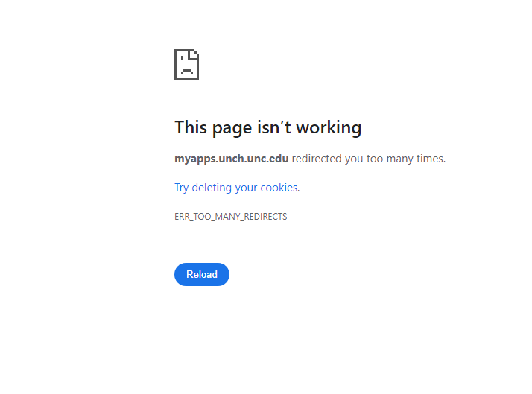Click the word 'deleting' in the blue link
Viewport: 532px width, 394px height.
point(212,188)
